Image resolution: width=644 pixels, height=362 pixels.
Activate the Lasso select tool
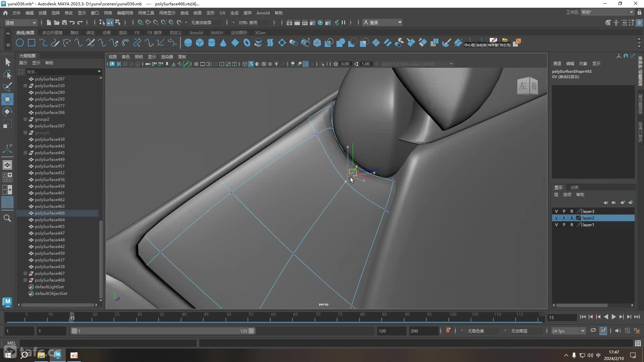pyautogui.click(x=7, y=74)
